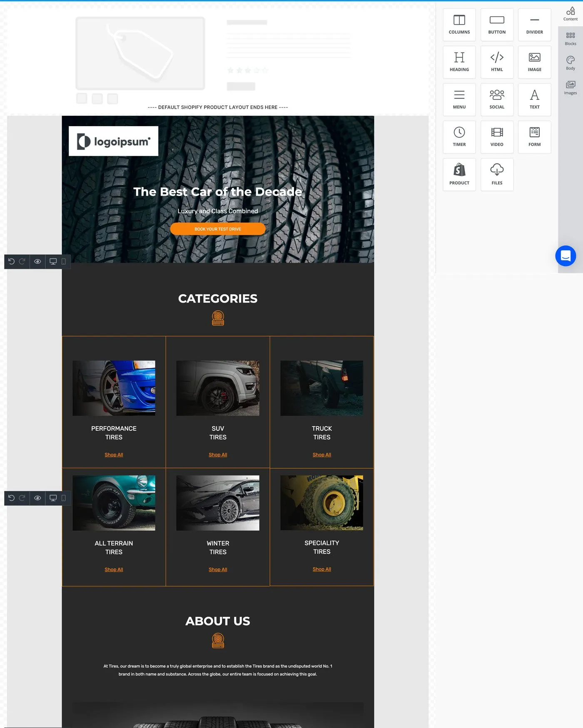
Task: Select the Heading content block
Action: click(459, 62)
